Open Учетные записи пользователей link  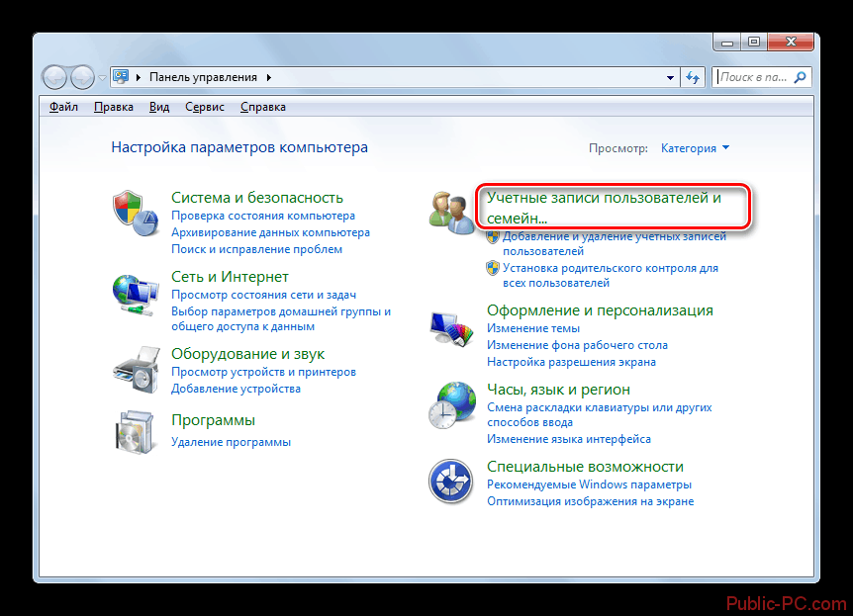(604, 207)
